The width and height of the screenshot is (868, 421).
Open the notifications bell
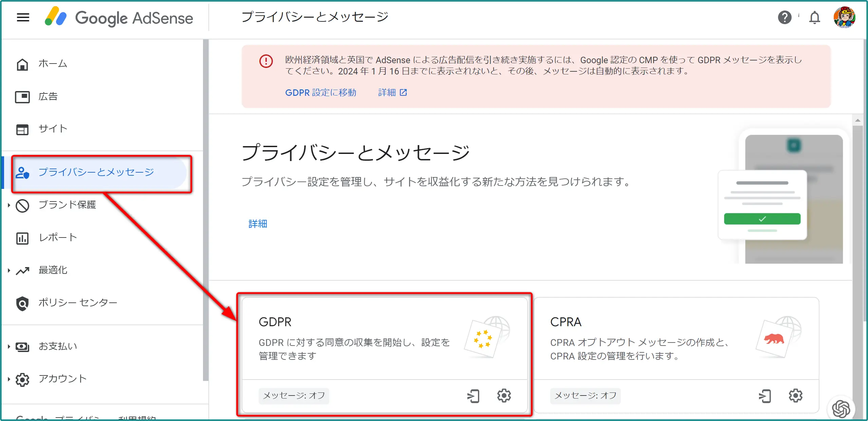coord(814,17)
